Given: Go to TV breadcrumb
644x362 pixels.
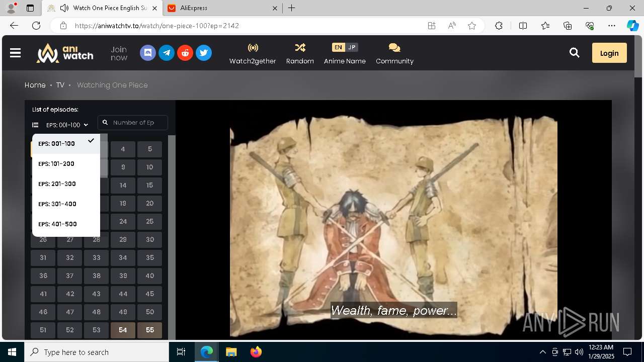Looking at the screenshot, I should click(x=60, y=85).
